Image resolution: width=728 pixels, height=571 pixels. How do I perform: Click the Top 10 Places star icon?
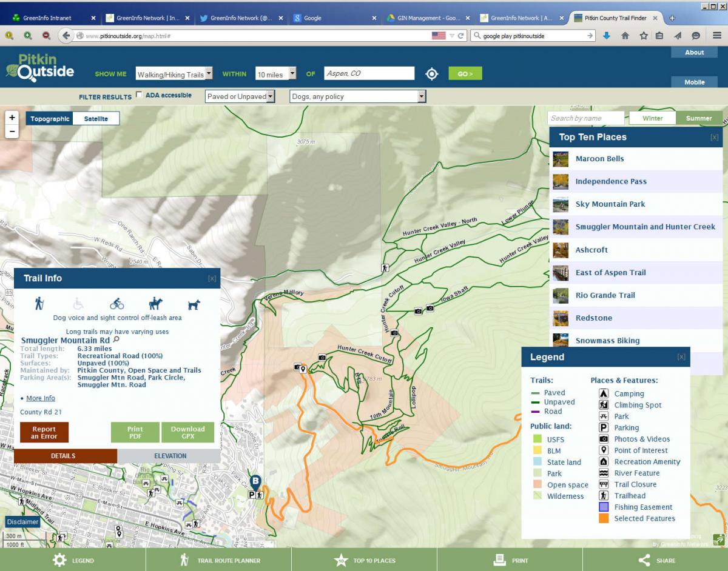[x=341, y=560]
